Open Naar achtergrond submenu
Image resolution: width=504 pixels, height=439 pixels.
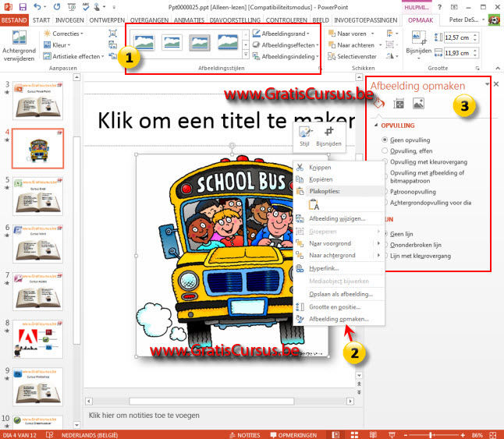pyautogui.click(x=339, y=255)
